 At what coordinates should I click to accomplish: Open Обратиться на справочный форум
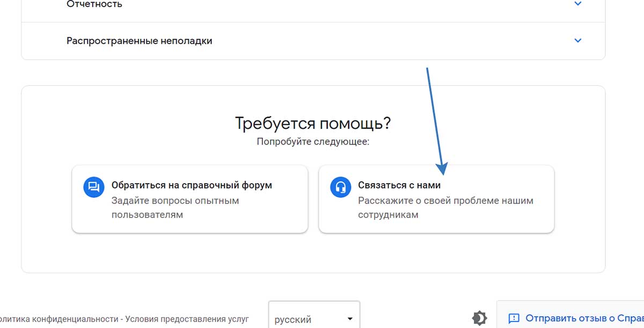[x=189, y=199]
